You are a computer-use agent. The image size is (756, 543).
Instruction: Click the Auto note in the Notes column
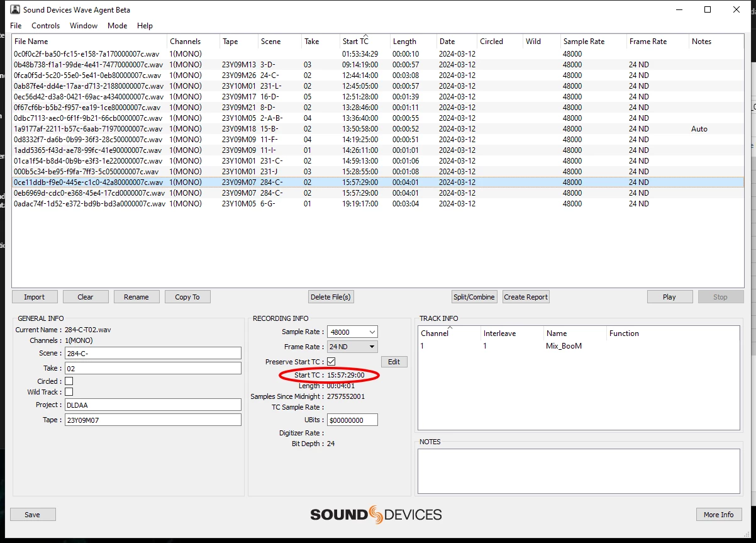[x=699, y=129]
